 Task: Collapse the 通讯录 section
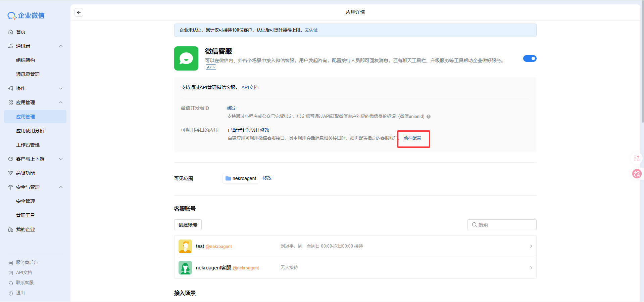coord(61,46)
